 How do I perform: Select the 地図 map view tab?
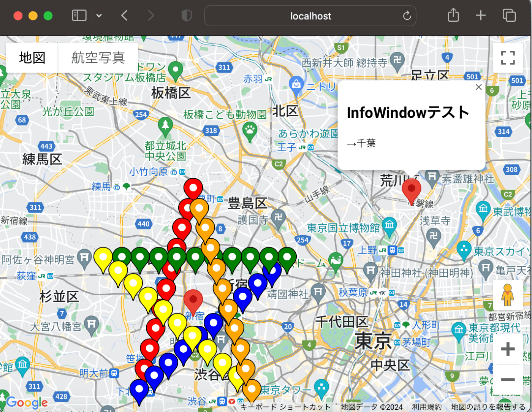pyautogui.click(x=32, y=58)
